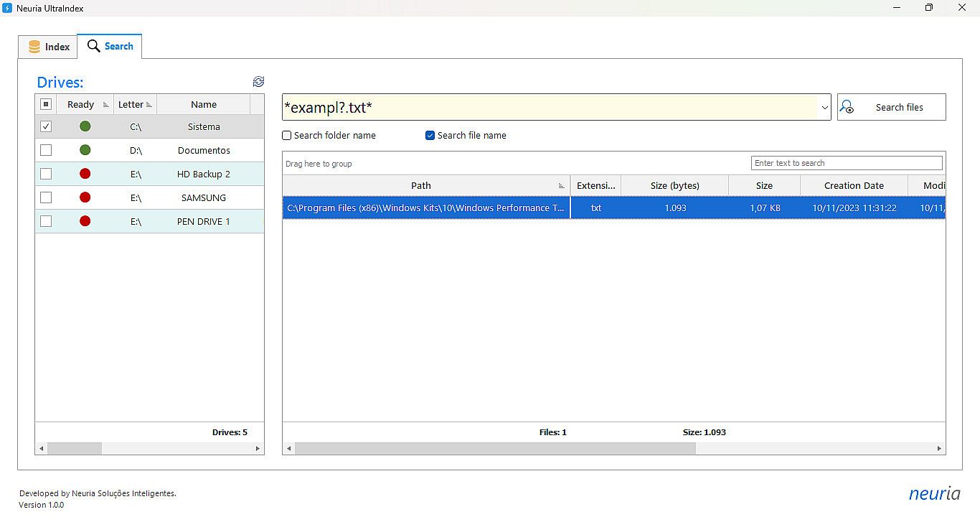Click the Letter column sort icon
The width and height of the screenshot is (980, 517).
coord(149,105)
